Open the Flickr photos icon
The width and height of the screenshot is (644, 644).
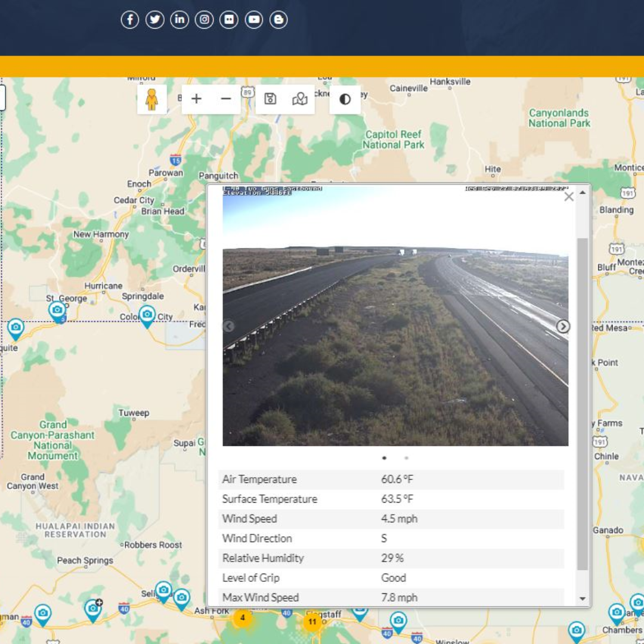coord(229,19)
